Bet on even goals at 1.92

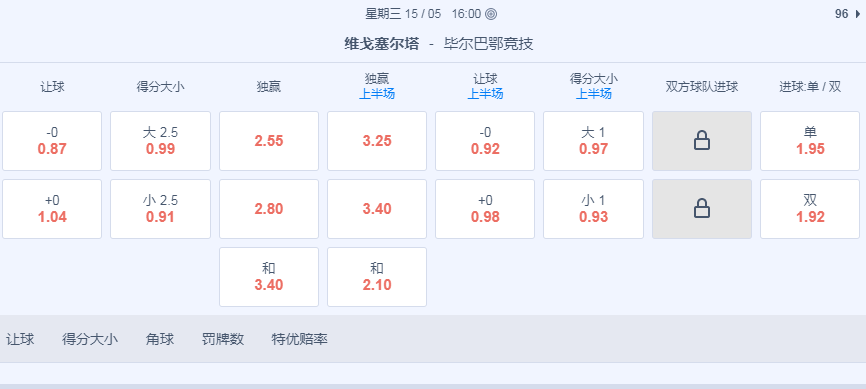coord(810,209)
